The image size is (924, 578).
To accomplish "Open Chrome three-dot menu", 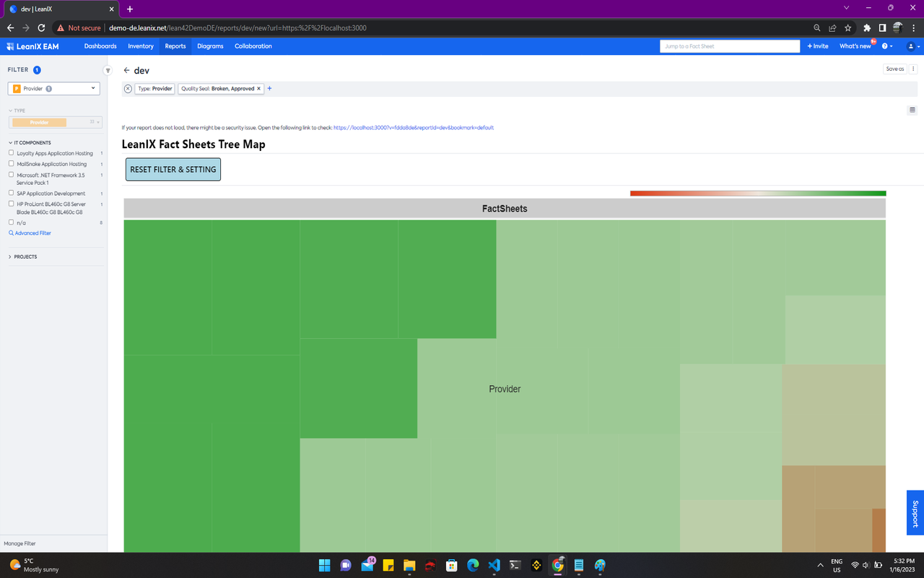I will click(x=912, y=28).
